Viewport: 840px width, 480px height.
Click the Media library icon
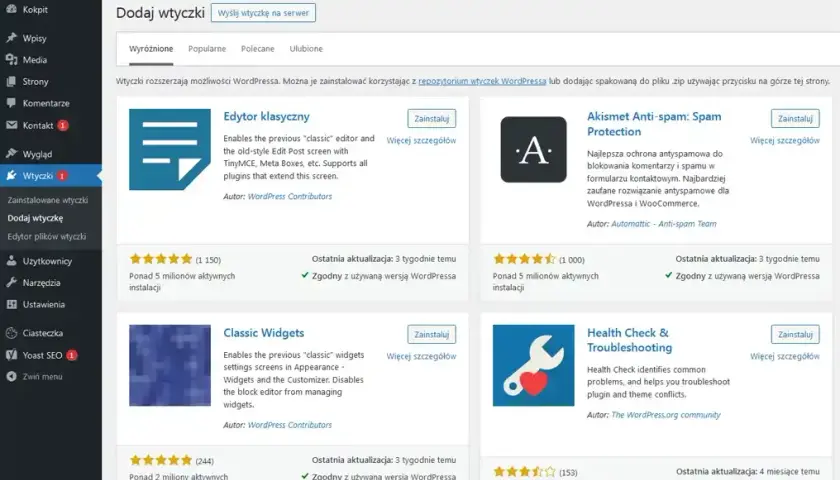pyautogui.click(x=11, y=59)
